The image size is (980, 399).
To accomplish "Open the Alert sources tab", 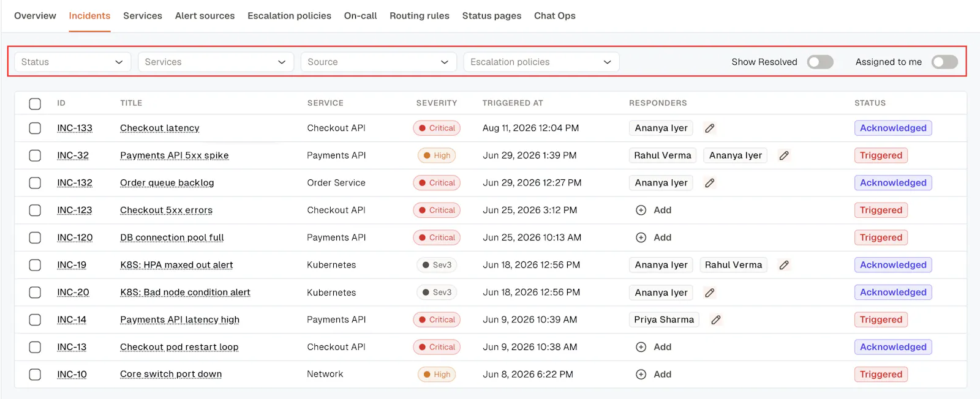I will 205,16.
